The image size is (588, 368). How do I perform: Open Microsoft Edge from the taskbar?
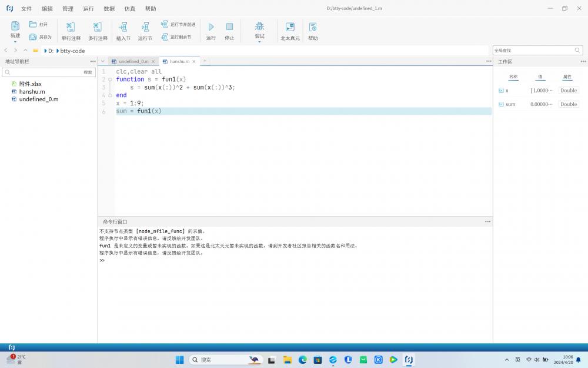pos(303,360)
